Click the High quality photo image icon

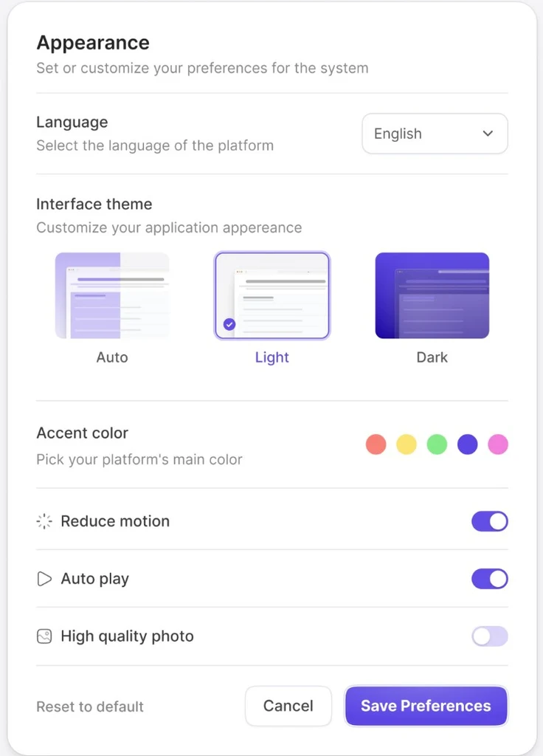[x=44, y=636]
